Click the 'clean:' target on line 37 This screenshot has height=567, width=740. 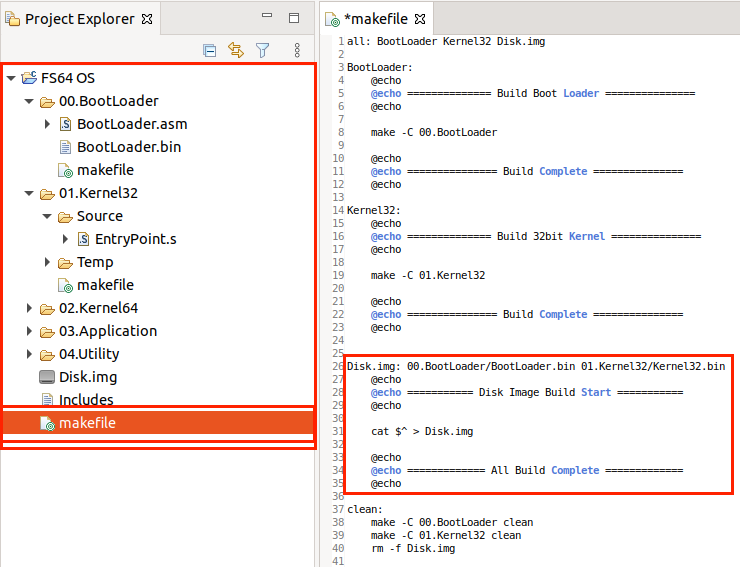coord(365,510)
